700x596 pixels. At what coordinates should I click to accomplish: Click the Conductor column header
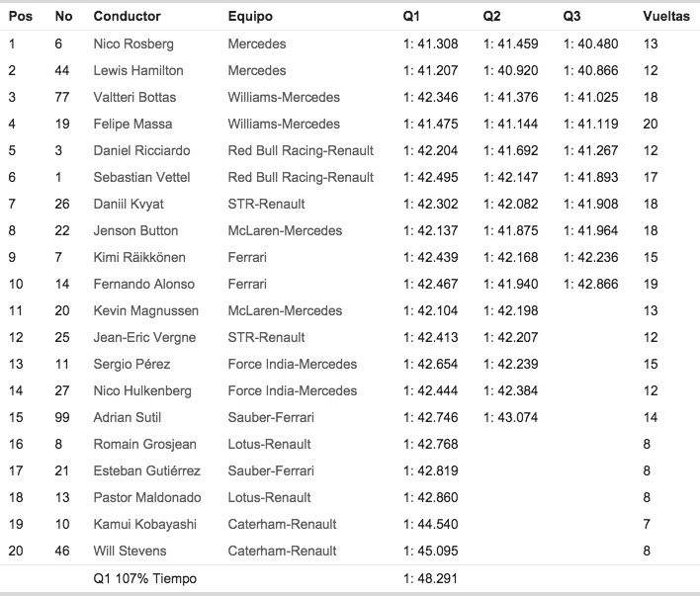[x=127, y=17]
